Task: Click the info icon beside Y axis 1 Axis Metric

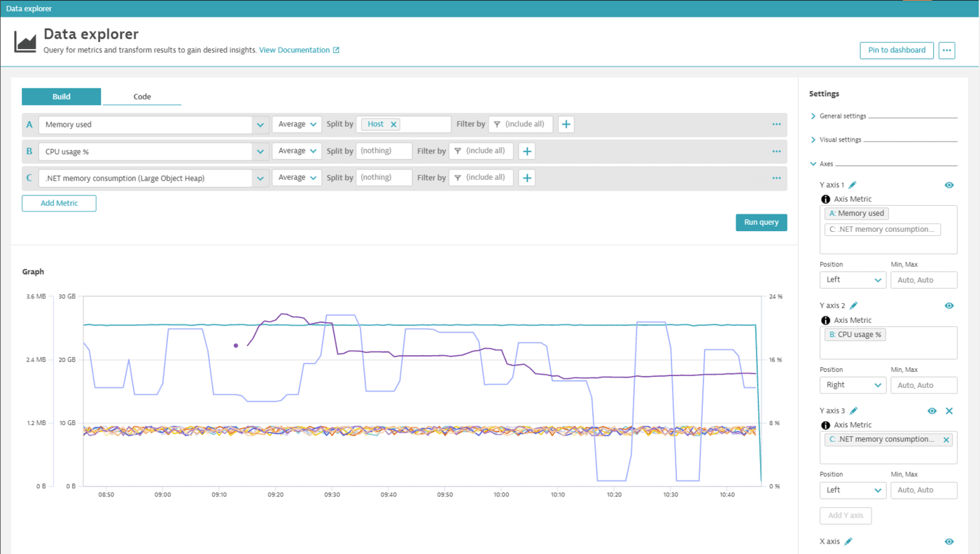Action: tap(825, 199)
